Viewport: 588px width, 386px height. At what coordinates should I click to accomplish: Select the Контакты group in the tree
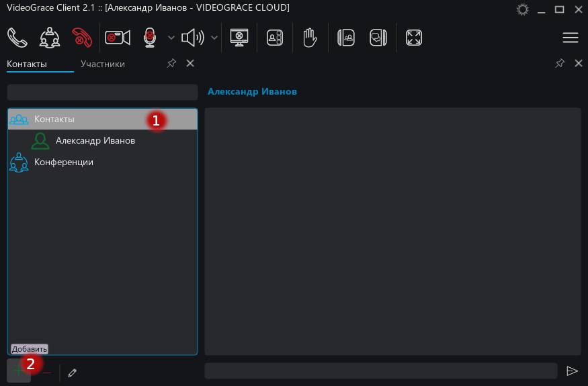(x=54, y=119)
